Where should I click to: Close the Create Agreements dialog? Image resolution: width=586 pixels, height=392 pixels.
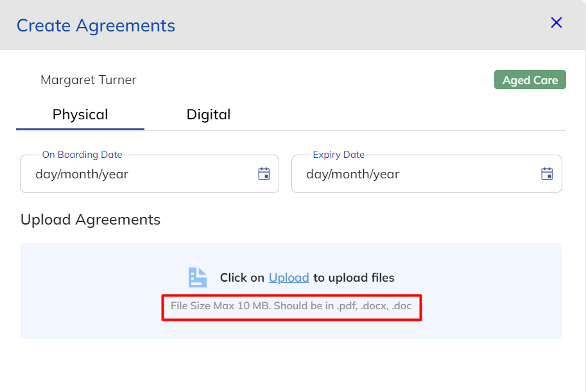tap(556, 23)
